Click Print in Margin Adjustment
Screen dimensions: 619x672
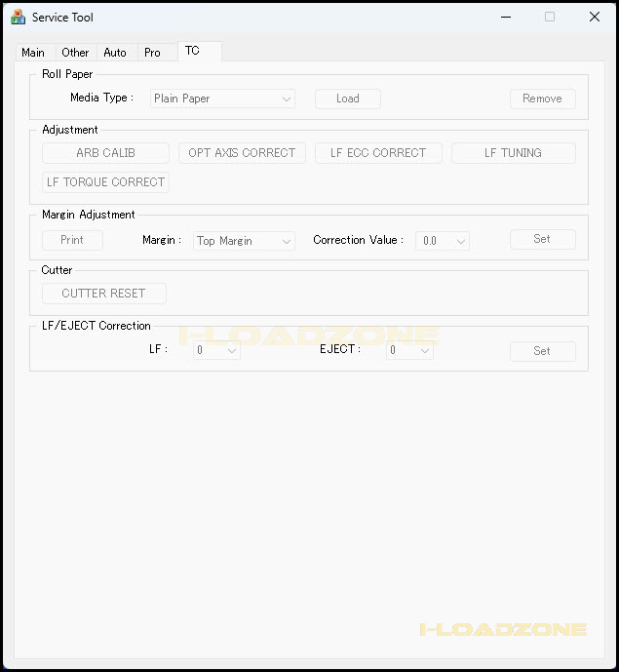pos(72,240)
